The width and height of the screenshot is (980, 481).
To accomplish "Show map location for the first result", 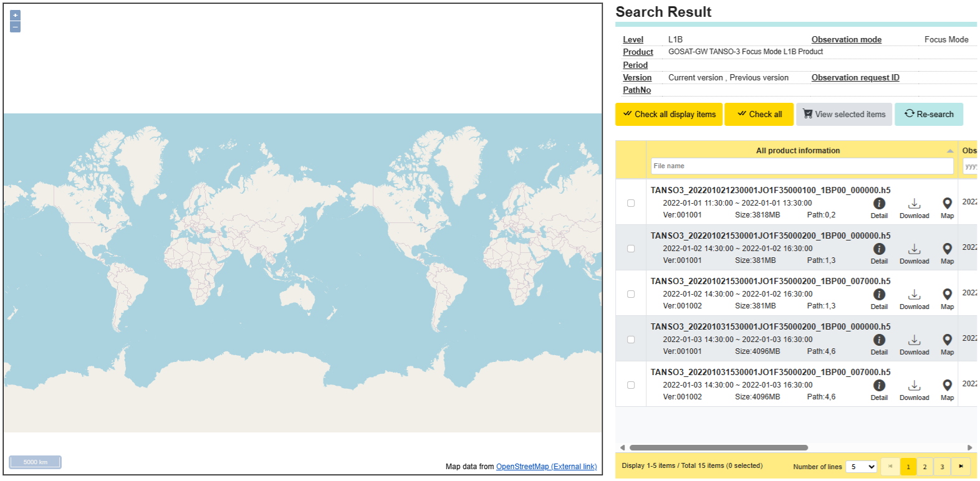I will coord(947,207).
